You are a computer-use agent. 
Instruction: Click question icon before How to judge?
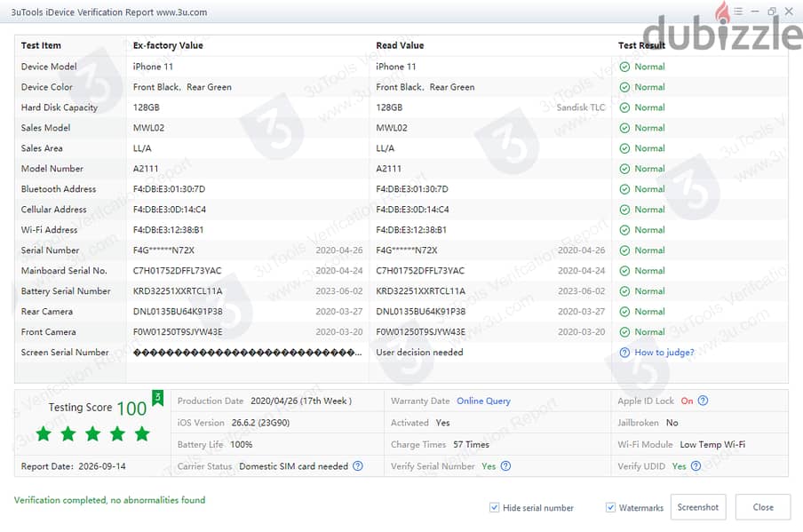pos(624,353)
